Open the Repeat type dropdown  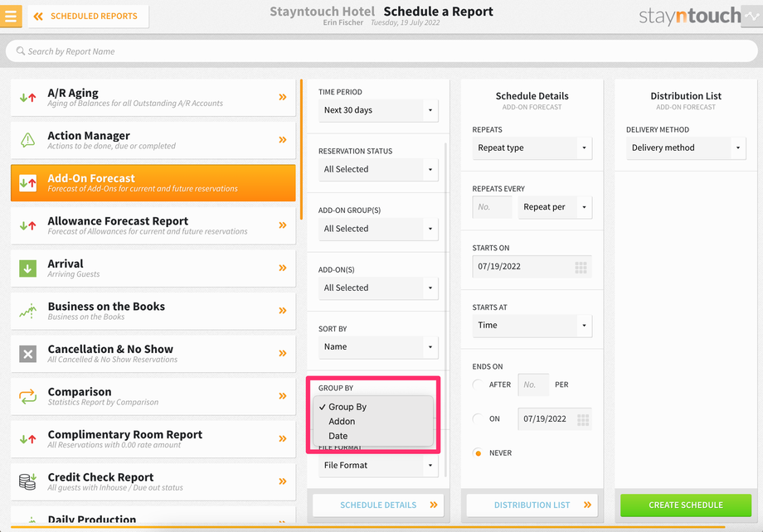tap(532, 148)
